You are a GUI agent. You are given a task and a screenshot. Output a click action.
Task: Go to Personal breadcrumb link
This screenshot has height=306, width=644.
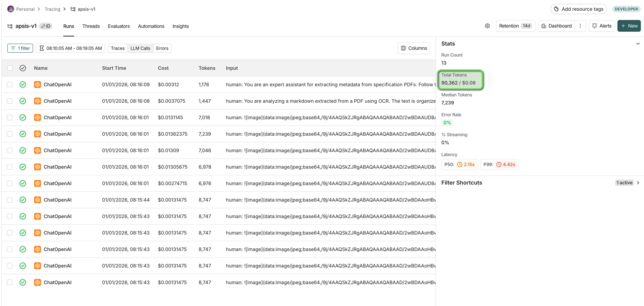tap(25, 9)
